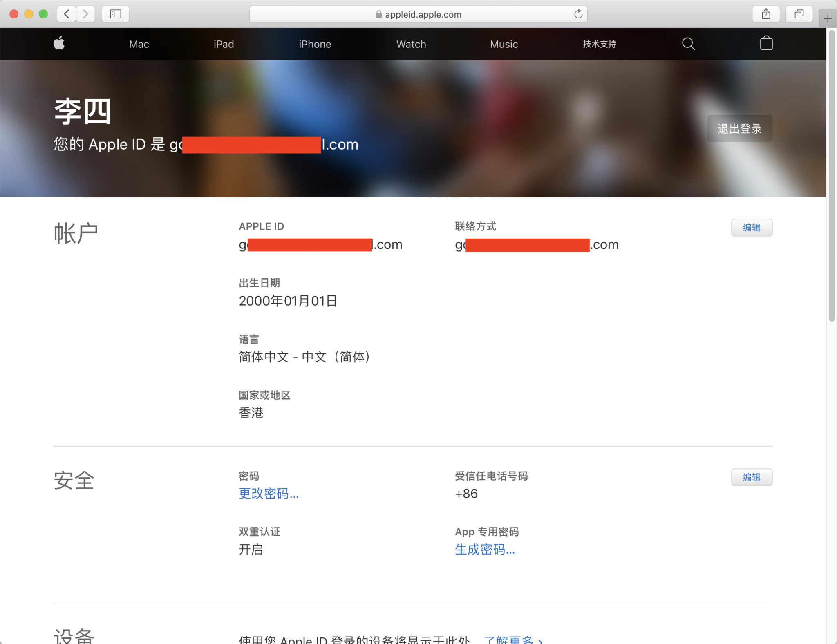Open the 更改密码 link
The width and height of the screenshot is (837, 644).
coord(269,494)
